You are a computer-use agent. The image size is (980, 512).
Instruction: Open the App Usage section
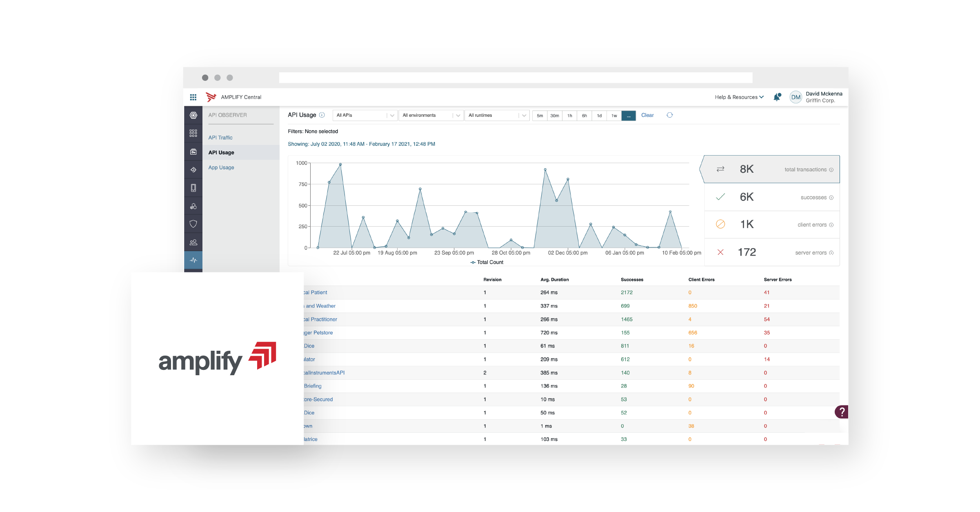221,167
